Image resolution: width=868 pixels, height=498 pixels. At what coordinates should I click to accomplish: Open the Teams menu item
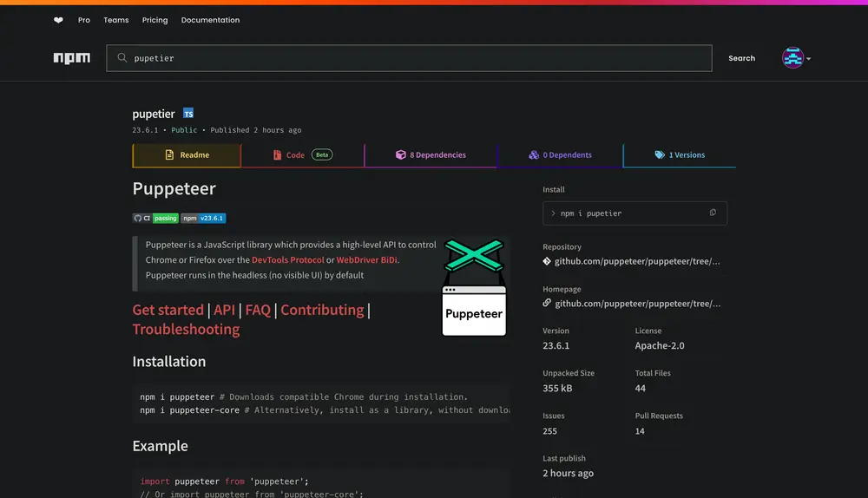(x=116, y=20)
